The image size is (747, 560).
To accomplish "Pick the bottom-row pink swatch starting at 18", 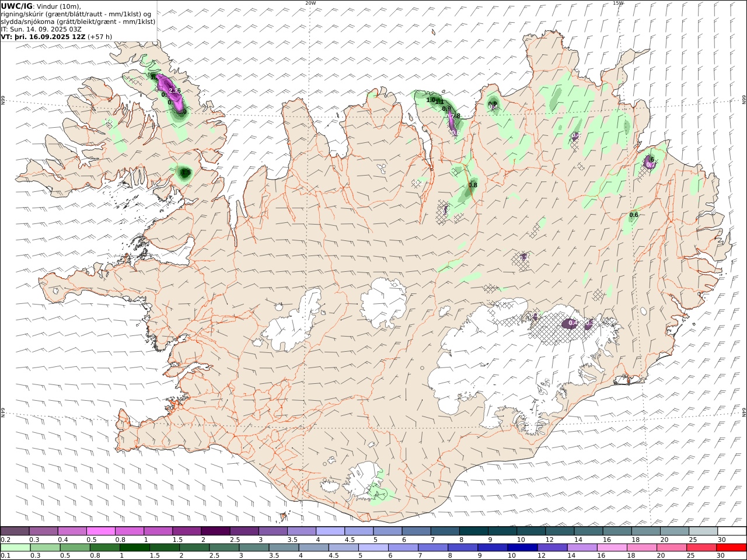I will (x=642, y=547).
